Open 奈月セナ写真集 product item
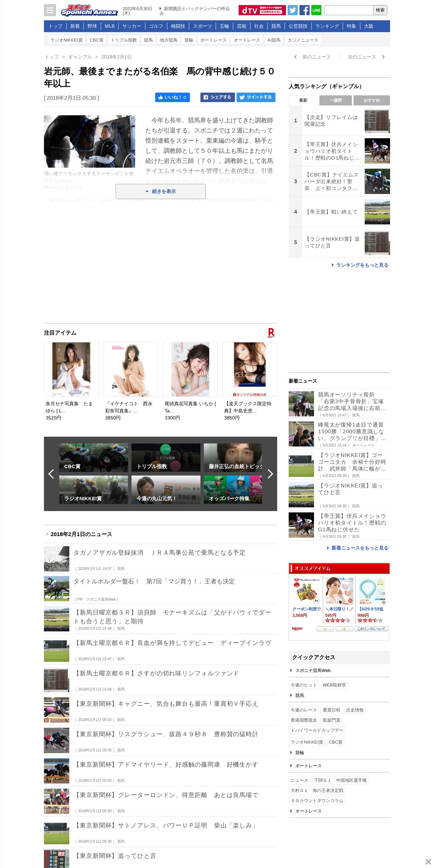Image resolution: width=434 pixels, height=868 pixels. (71, 381)
